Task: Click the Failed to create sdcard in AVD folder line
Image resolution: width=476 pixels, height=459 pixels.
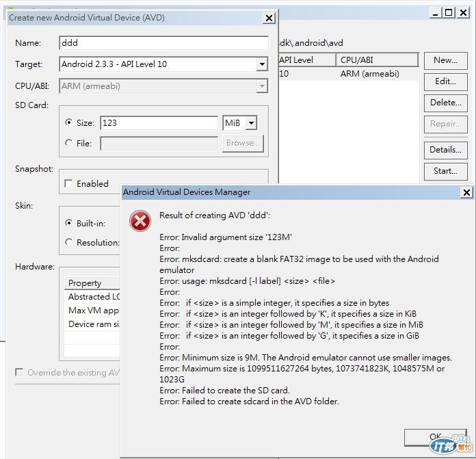Action: pyautogui.click(x=249, y=402)
